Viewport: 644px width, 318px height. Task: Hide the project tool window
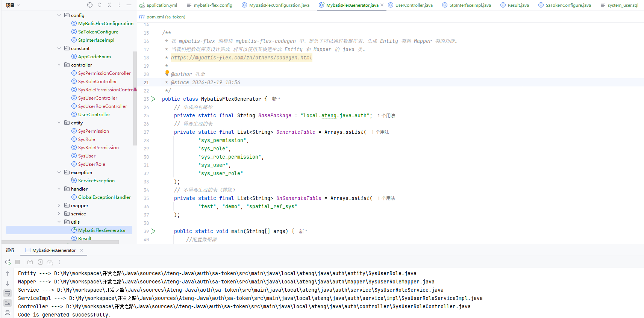[129, 5]
